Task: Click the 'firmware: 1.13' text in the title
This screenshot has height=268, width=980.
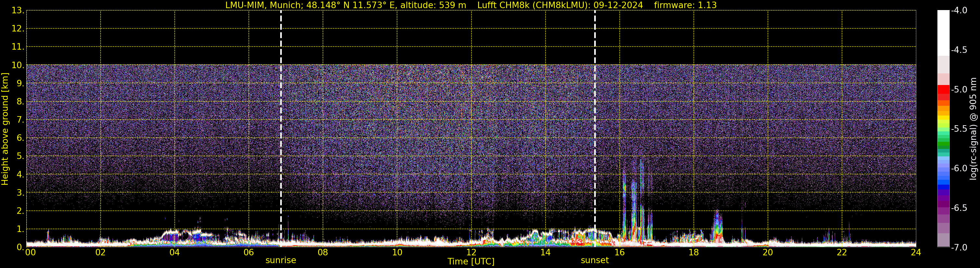Action: click(685, 5)
